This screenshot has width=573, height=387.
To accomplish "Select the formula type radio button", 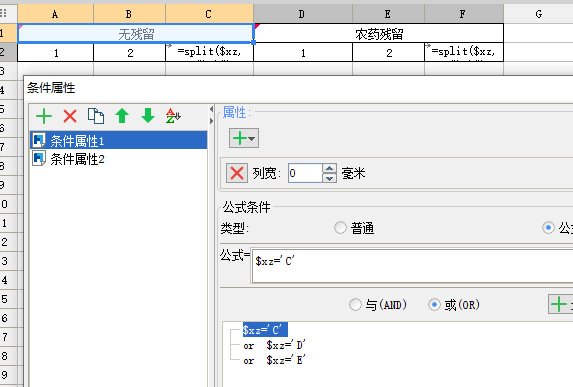I will [x=548, y=228].
